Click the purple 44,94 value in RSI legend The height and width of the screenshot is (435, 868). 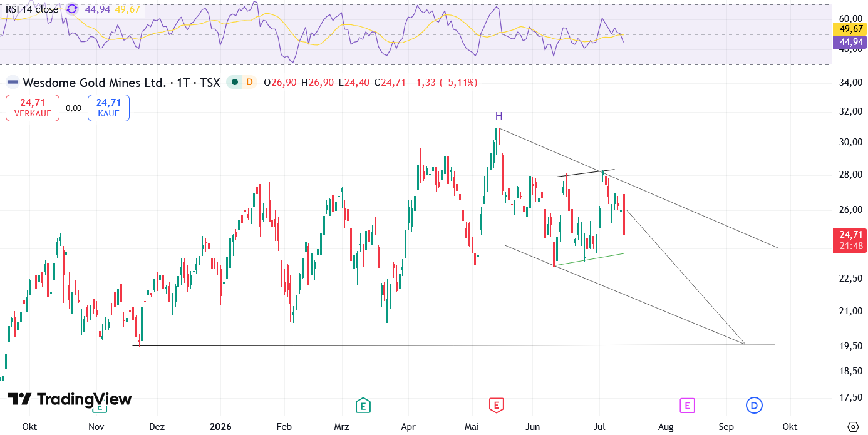click(x=98, y=9)
